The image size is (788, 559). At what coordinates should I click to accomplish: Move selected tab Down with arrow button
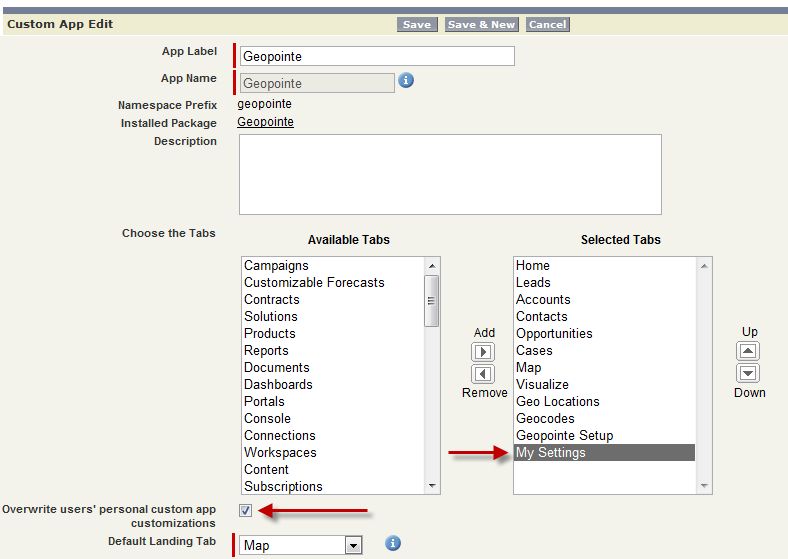click(x=748, y=373)
